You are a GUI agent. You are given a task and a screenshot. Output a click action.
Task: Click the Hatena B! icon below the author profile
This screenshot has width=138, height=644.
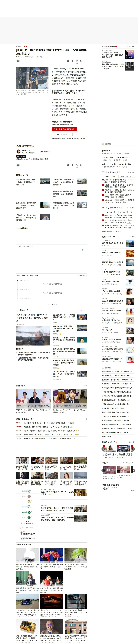(81, 165)
